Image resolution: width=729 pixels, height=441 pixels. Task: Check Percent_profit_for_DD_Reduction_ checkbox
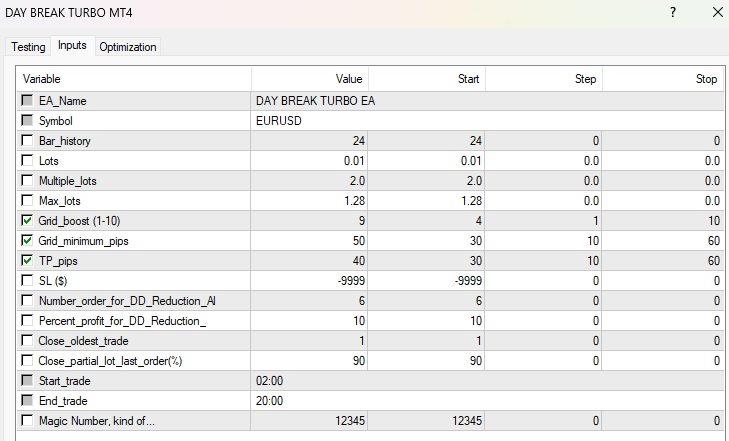[27, 320]
